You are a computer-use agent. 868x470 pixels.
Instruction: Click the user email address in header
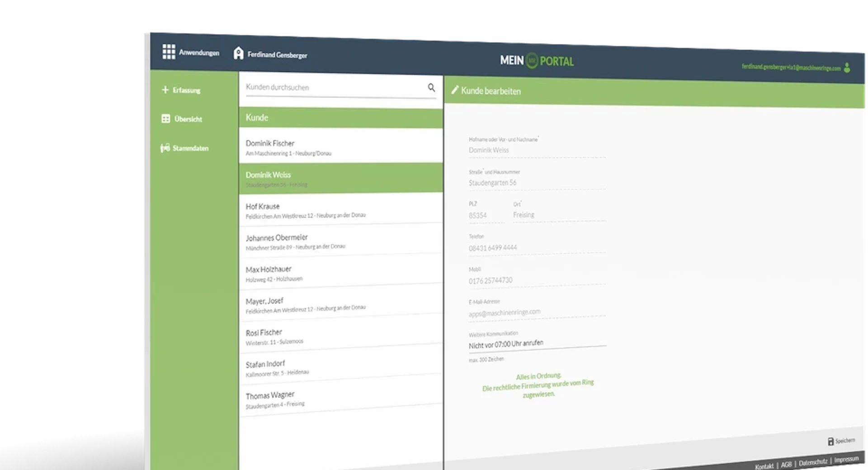791,67
